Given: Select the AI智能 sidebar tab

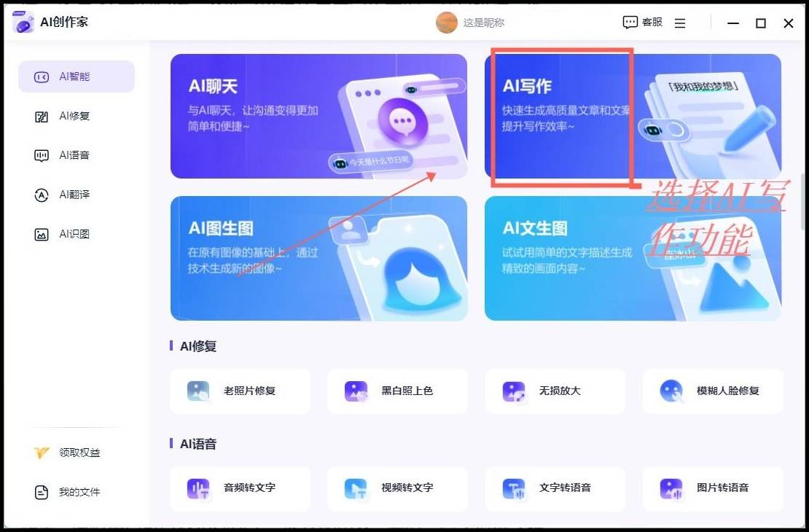Looking at the screenshot, I should [77, 77].
